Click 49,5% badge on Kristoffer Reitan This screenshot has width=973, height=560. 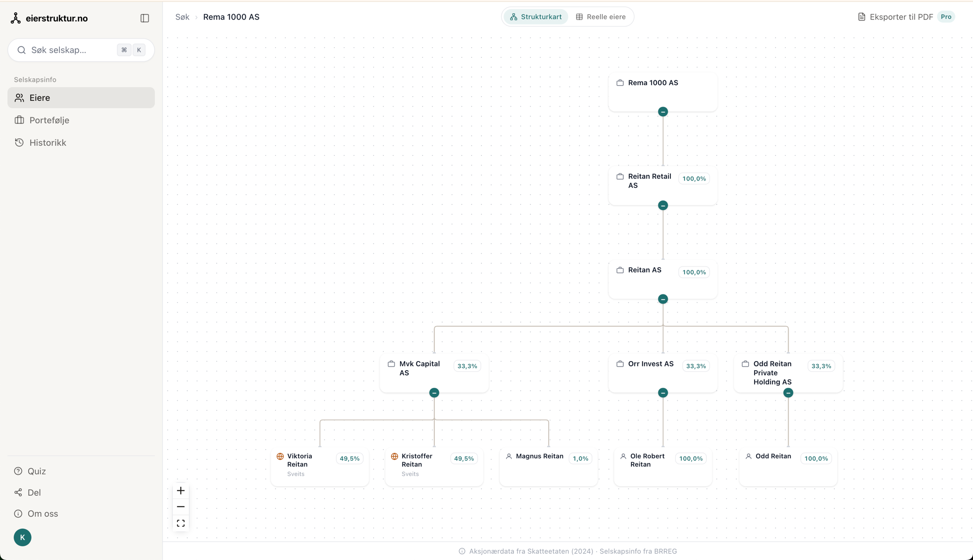click(x=464, y=458)
